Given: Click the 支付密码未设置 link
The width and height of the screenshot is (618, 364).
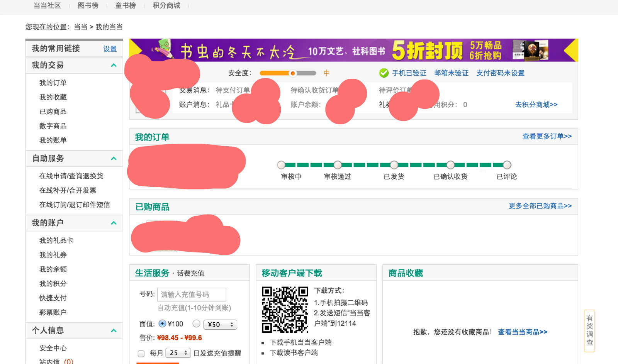Looking at the screenshot, I should [500, 73].
